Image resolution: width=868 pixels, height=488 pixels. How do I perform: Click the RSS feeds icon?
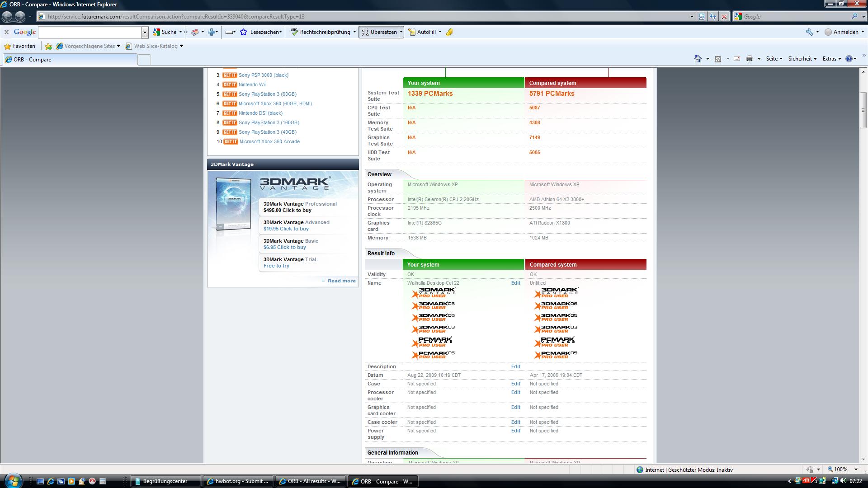tap(718, 59)
